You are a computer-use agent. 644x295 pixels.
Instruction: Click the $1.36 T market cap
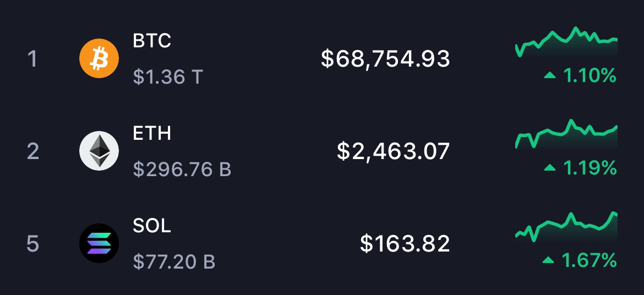point(168,77)
